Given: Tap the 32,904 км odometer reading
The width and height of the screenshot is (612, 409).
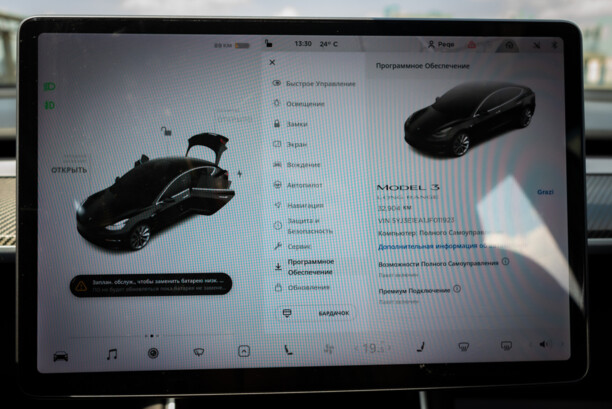Looking at the screenshot, I should point(395,208).
